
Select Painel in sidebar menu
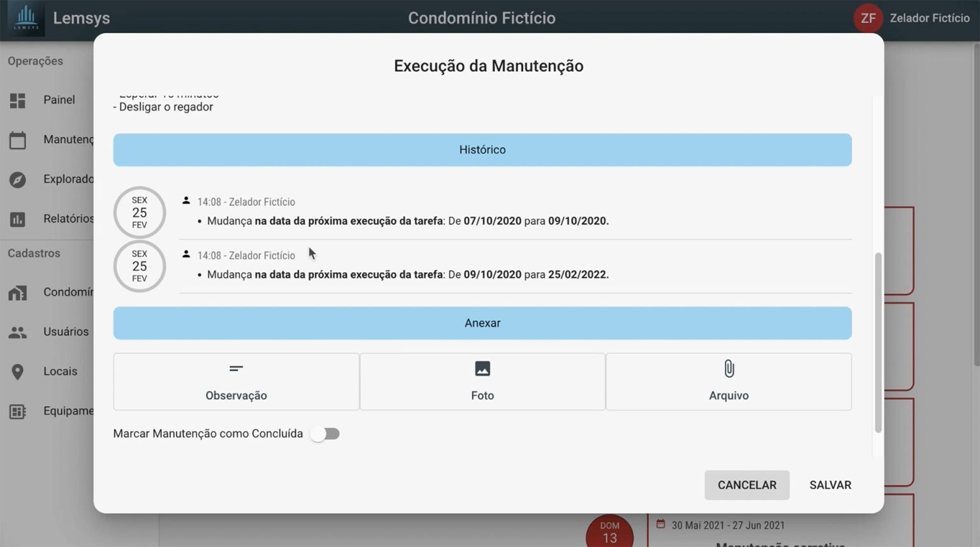(x=59, y=100)
